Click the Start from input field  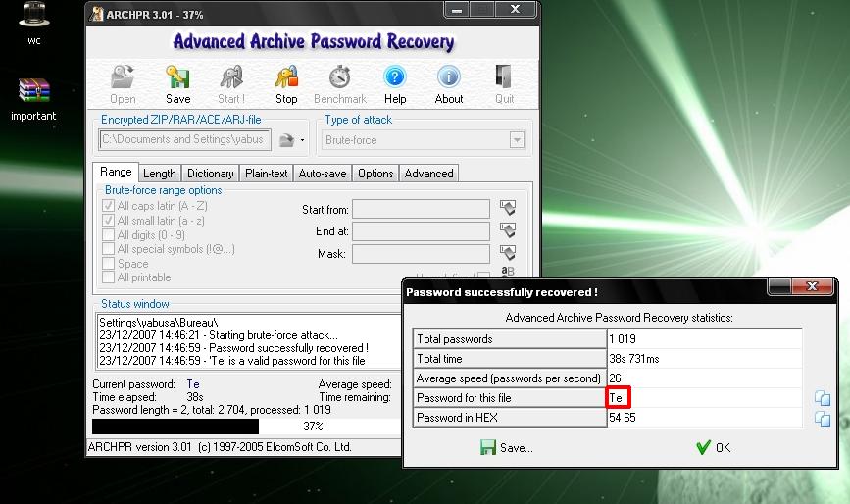(421, 209)
